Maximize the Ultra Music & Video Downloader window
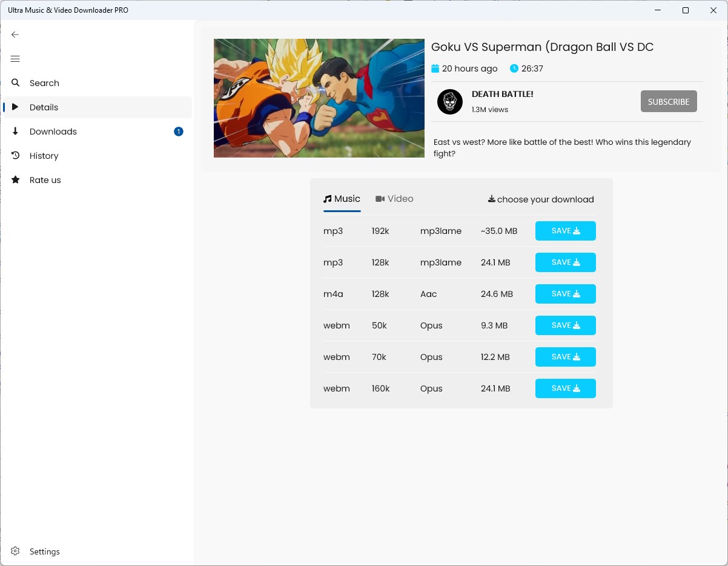The height and width of the screenshot is (566, 728). click(x=686, y=10)
